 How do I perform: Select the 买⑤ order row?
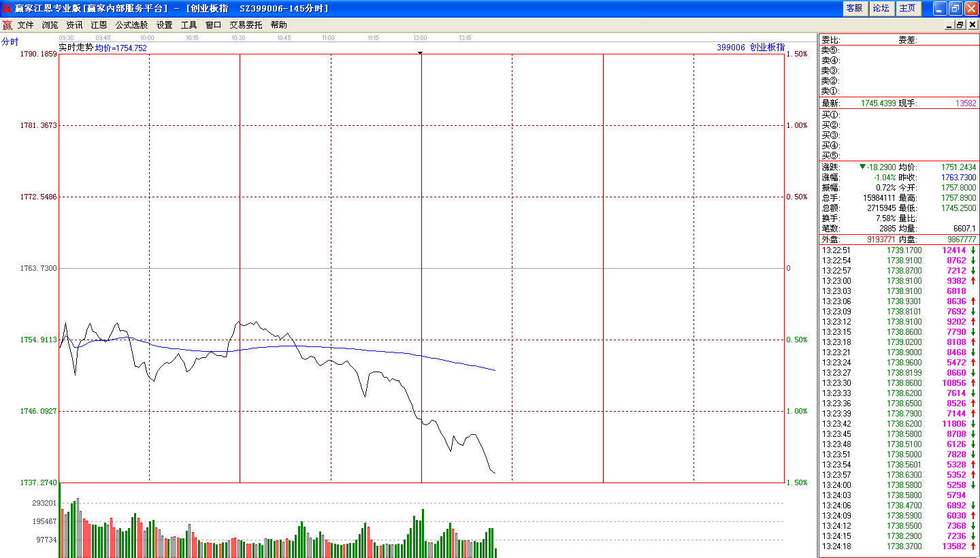[x=899, y=156]
